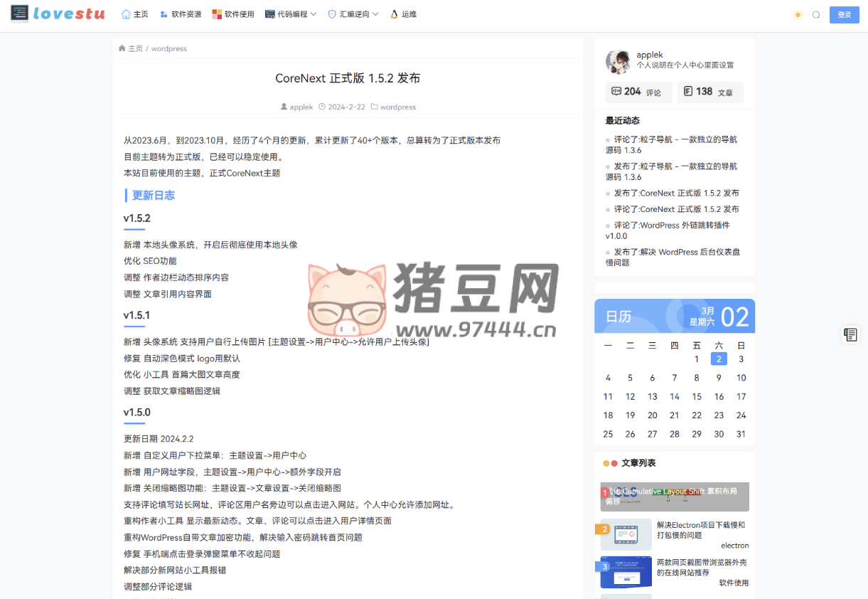Open 评论了:WordPress 外链跳转插件 v1.0.0 activity

point(668,230)
